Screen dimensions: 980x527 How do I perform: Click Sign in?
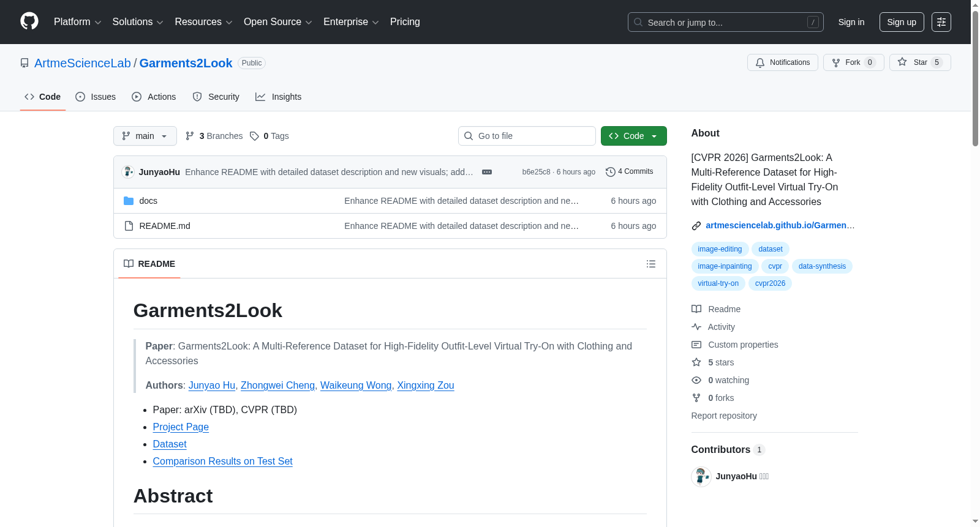click(851, 22)
